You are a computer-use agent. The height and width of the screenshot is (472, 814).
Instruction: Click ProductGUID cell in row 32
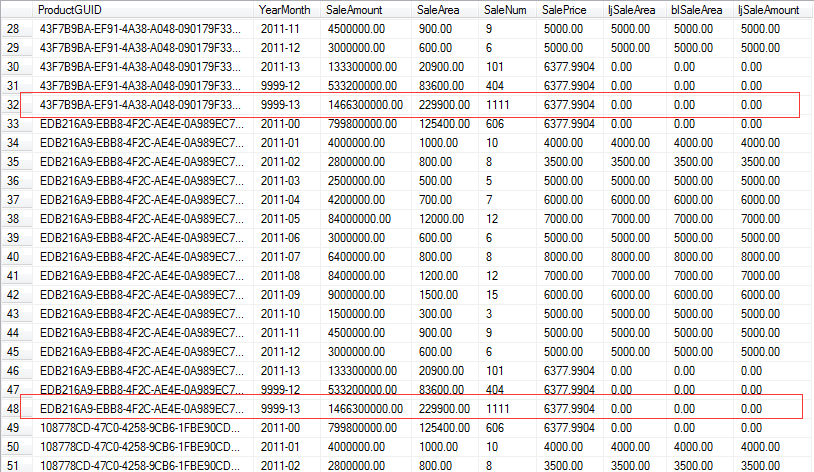[140, 105]
